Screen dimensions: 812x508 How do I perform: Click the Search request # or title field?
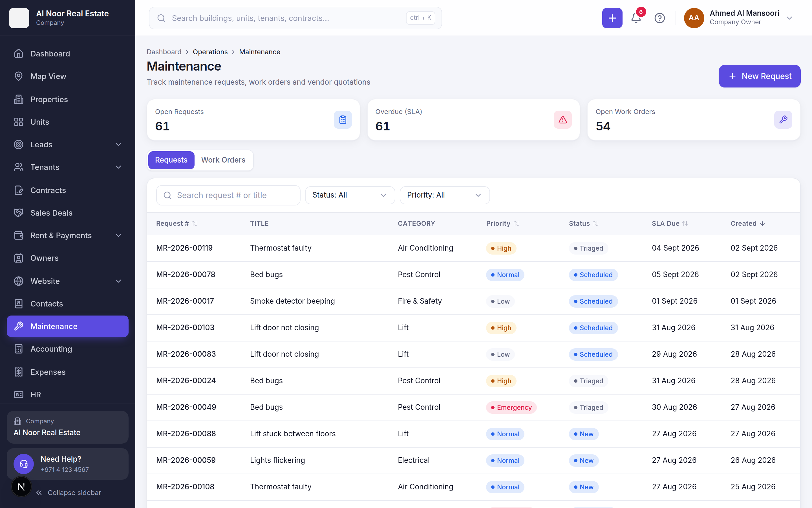tap(228, 195)
